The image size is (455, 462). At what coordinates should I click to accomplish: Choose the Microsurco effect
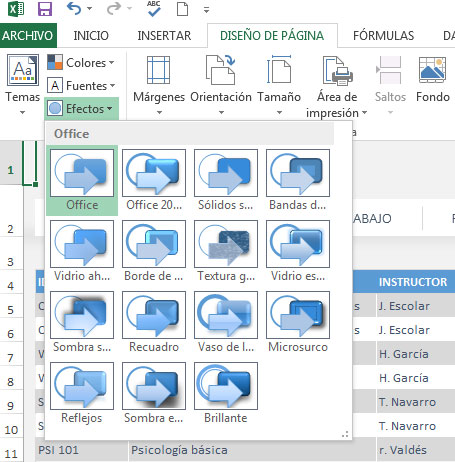tap(298, 322)
